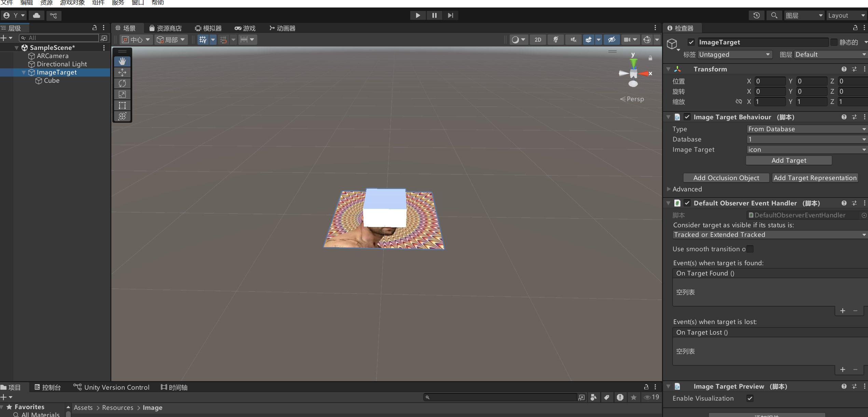Select the Rotate tool
Screen dimensions: 868x417
click(122, 83)
